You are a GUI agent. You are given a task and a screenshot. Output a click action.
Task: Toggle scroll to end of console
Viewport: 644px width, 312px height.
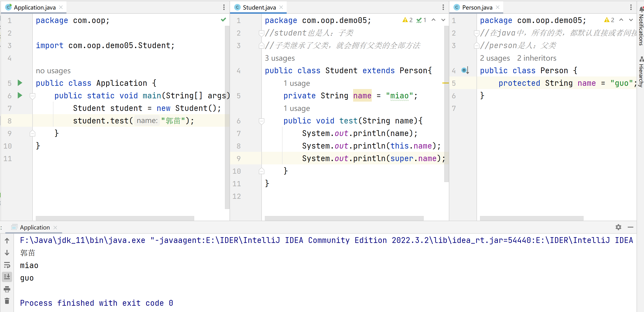click(x=7, y=277)
